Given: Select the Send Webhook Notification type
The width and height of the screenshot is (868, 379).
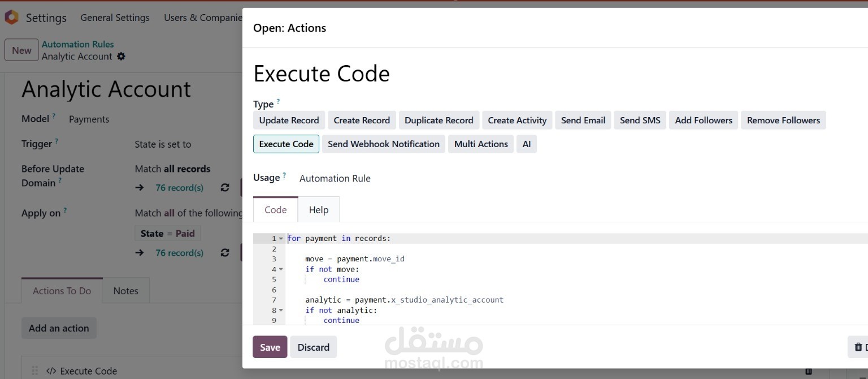Looking at the screenshot, I should 384,144.
